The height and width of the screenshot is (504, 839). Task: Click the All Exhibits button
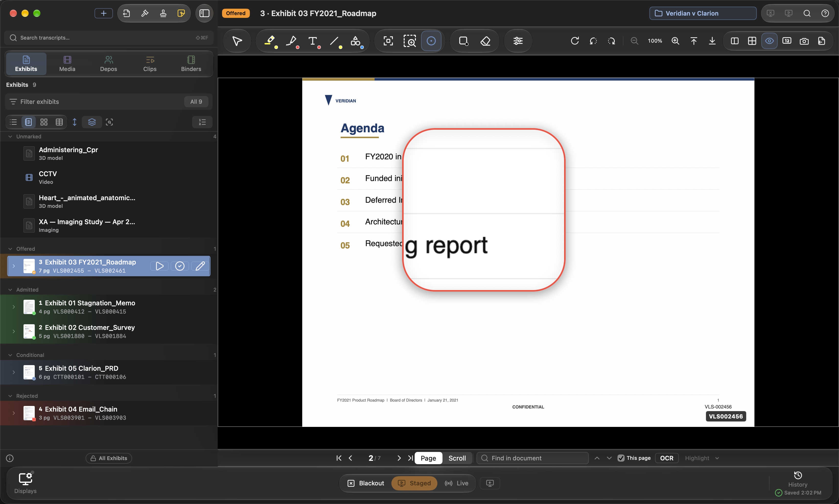tap(109, 458)
